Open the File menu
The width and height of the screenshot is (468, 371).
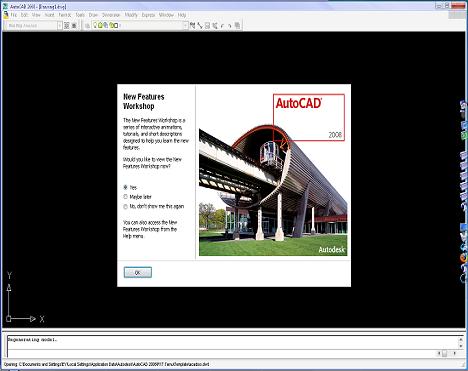[x=14, y=15]
